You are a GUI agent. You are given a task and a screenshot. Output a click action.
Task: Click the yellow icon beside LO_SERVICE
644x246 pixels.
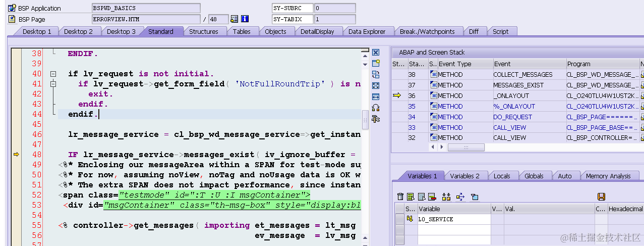point(410,219)
